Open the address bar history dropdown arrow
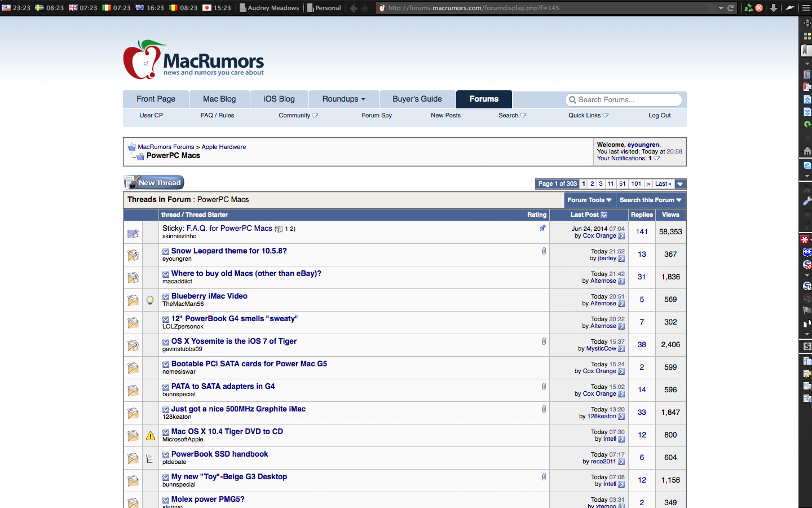812x508 pixels. (x=721, y=8)
